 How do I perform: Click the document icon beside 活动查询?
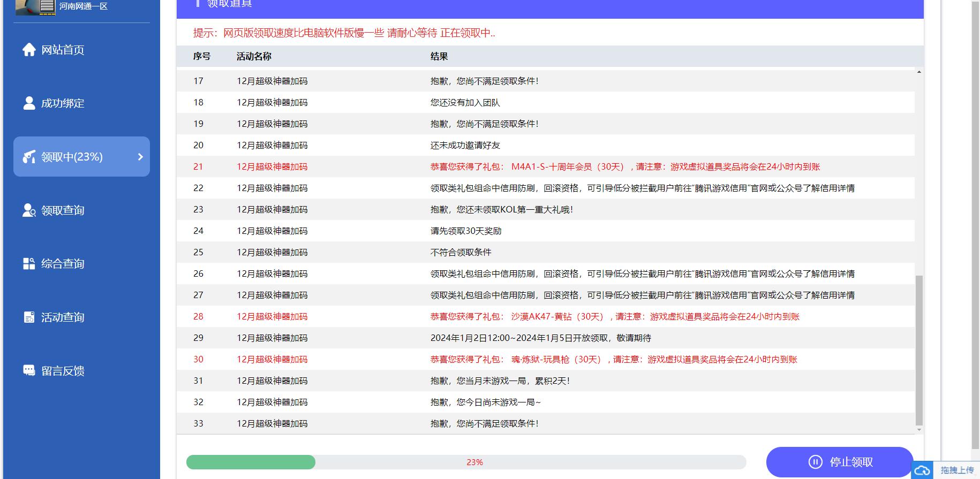tap(29, 317)
